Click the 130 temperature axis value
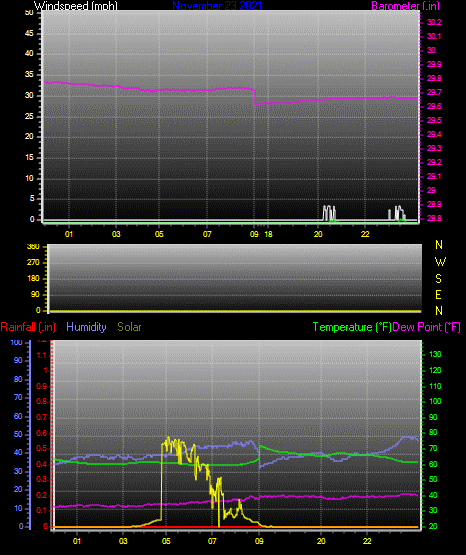The image size is (466, 555). pyautogui.click(x=435, y=355)
